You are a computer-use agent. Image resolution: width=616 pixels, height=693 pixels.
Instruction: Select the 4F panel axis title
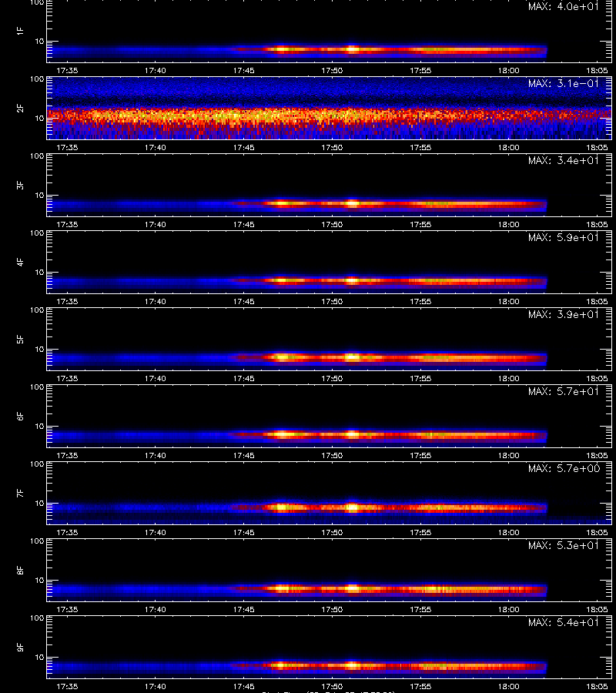[x=20, y=262]
